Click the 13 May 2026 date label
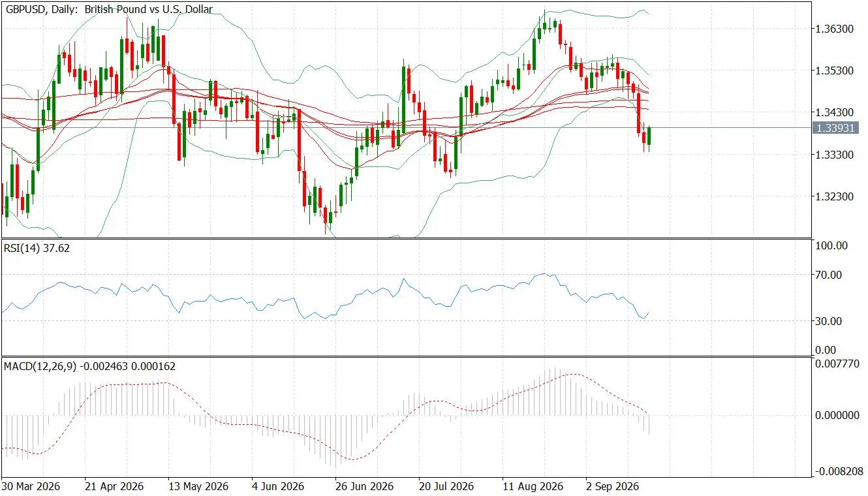Viewport: 868px width, 496px height. (x=198, y=487)
